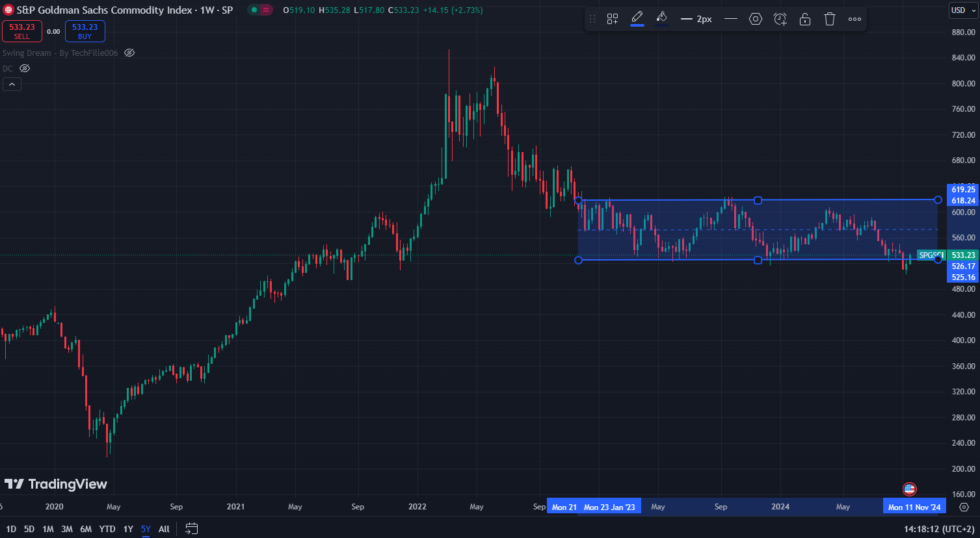Click the rectangle's top-left corner handle

click(x=579, y=200)
